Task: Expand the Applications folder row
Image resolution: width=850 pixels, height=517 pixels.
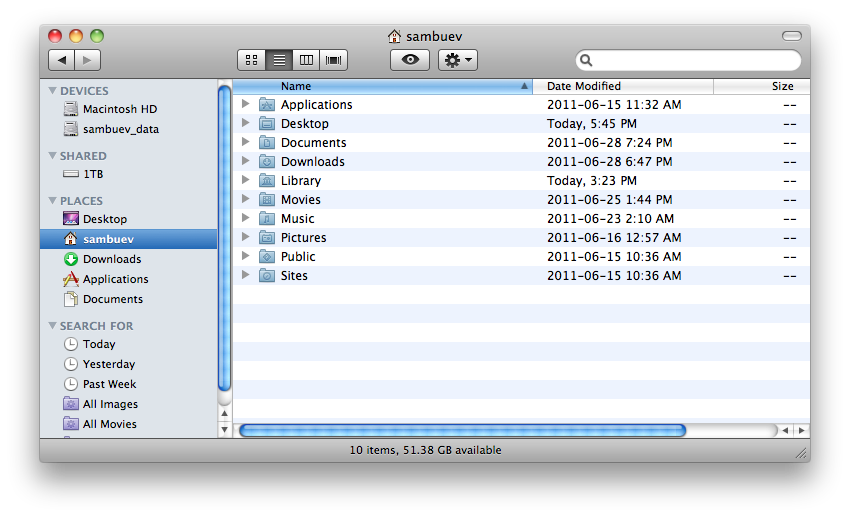Action: click(246, 104)
